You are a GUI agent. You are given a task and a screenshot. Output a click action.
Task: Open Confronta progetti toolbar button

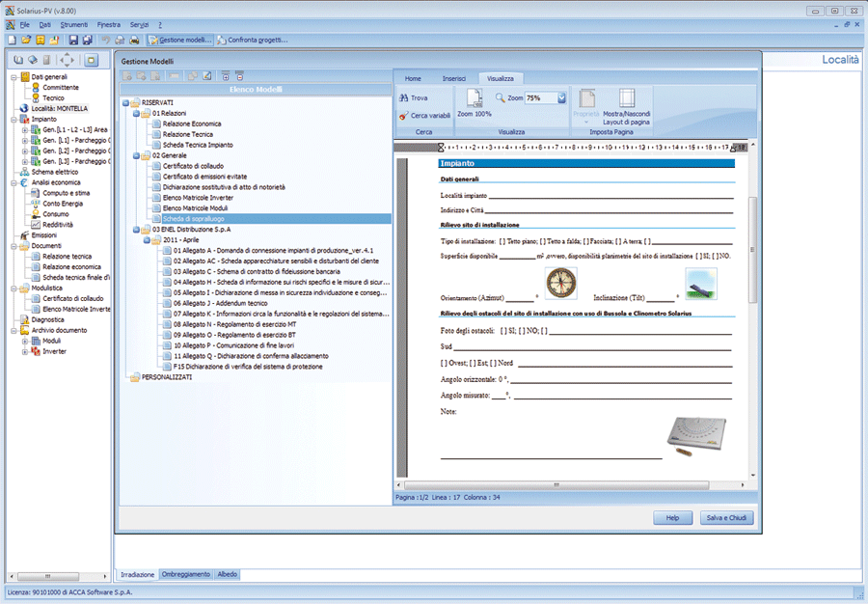coord(253,40)
